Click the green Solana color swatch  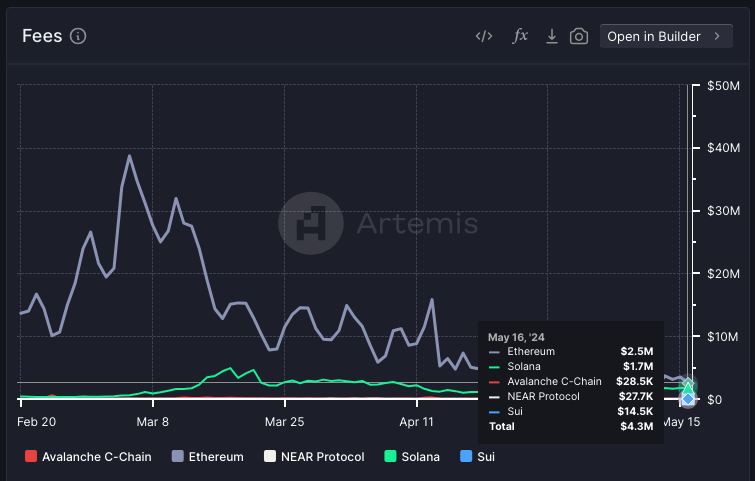pos(391,456)
